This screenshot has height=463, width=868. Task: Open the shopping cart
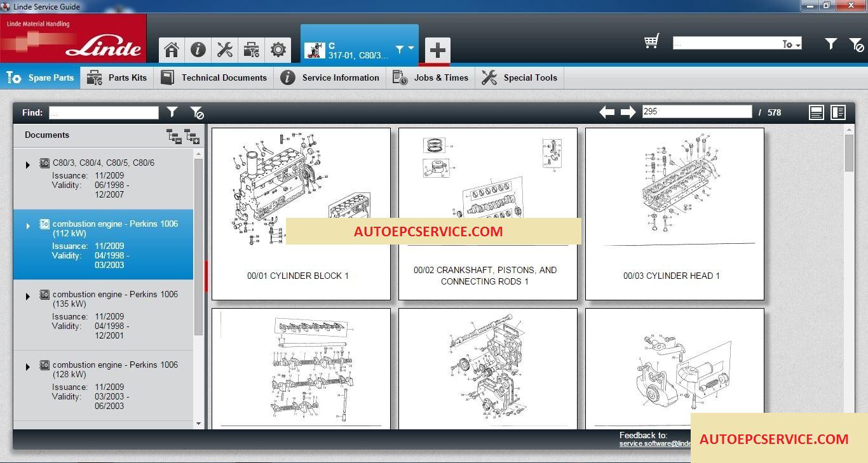coord(651,42)
